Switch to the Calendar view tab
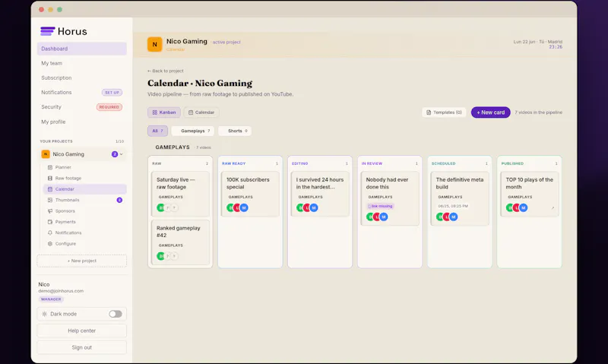The image size is (608, 364). pos(201,112)
